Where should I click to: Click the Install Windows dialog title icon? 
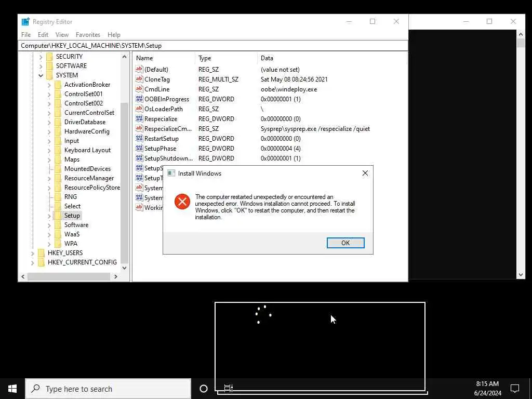point(171,174)
